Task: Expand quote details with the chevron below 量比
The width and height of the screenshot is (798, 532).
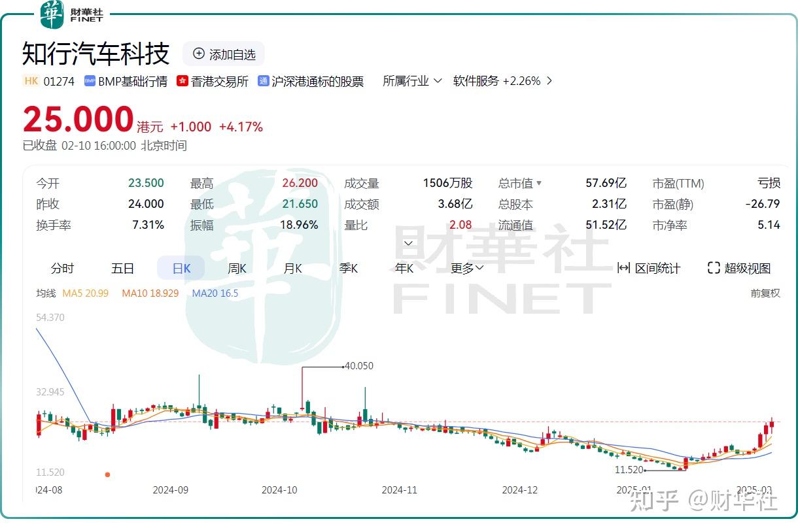Action: pos(409,243)
